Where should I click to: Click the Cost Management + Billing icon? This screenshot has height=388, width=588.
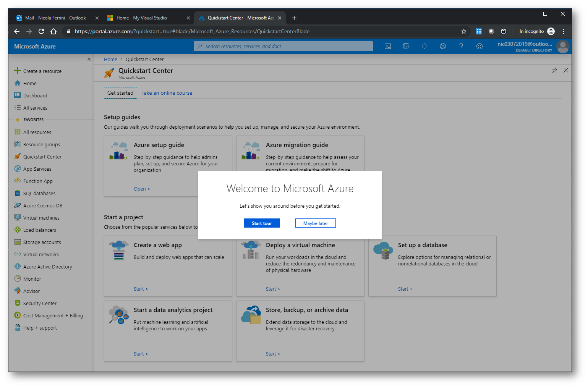tap(18, 315)
